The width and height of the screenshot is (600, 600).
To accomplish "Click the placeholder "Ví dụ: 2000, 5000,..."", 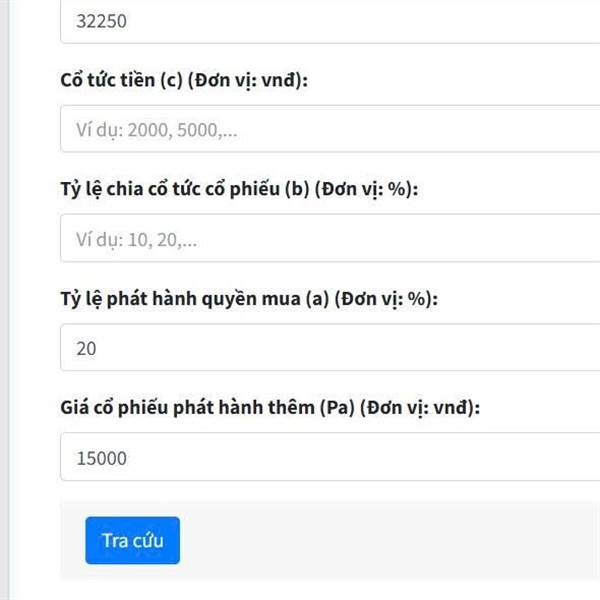I will tap(157, 131).
